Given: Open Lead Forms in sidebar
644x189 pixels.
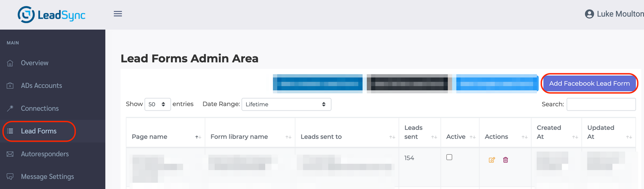Looking at the screenshot, I should click(x=39, y=131).
